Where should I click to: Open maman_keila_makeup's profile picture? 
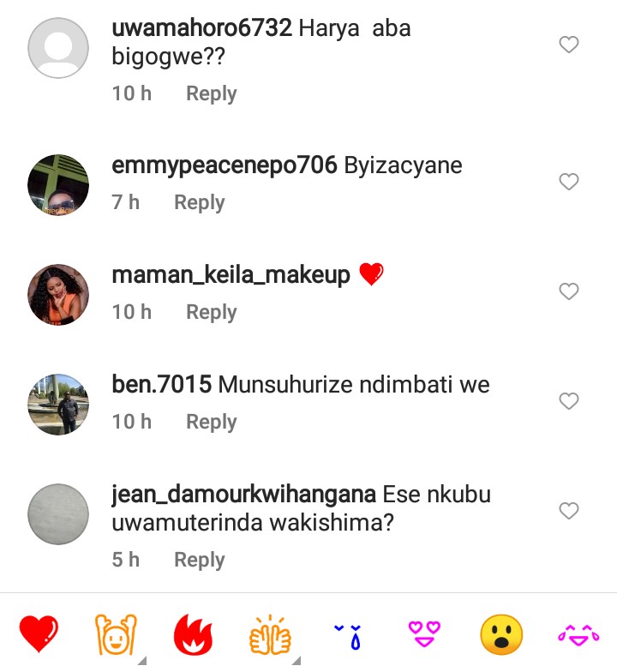(x=58, y=295)
